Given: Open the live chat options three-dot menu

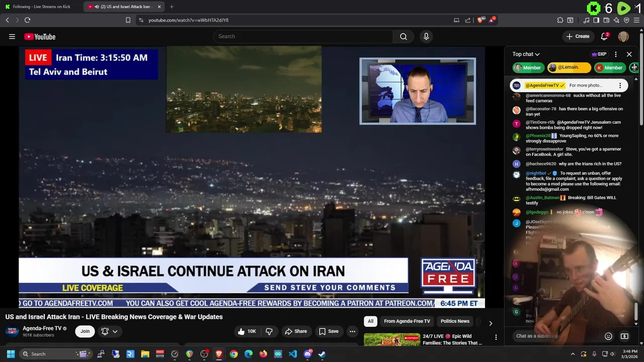Looking at the screenshot, I should tap(615, 54).
